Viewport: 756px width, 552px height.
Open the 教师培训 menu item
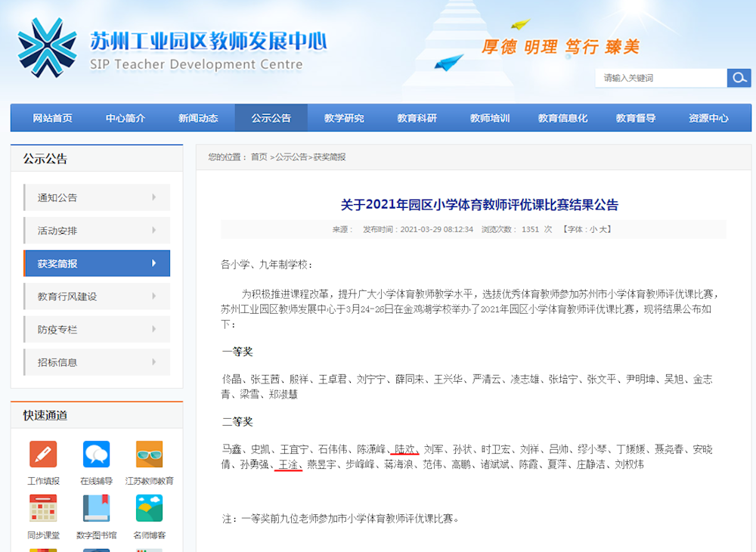tap(489, 118)
